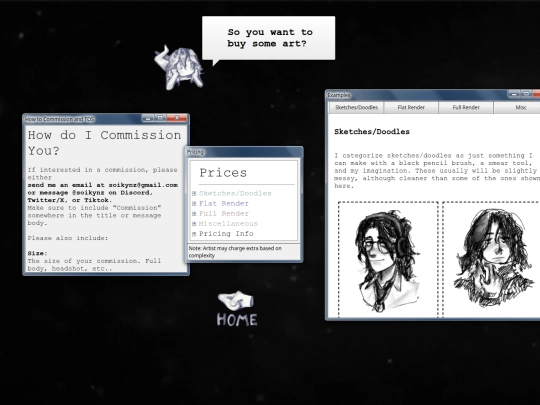Viewport: 540px width, 405px height.
Task: Switch to Sketches/Doodles tab in Examples window
Action: 356,107
